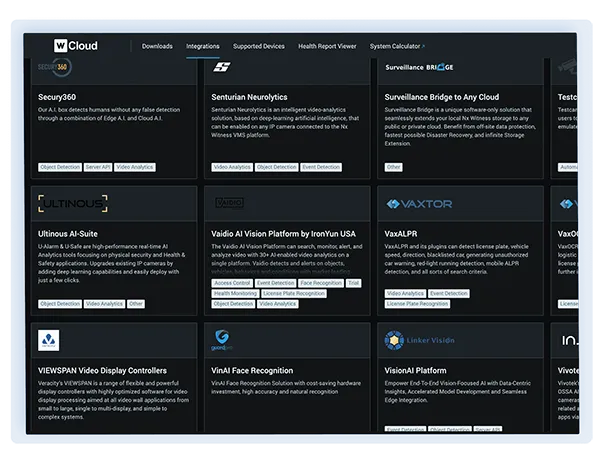Switch to Supported Devices tab

(258, 46)
